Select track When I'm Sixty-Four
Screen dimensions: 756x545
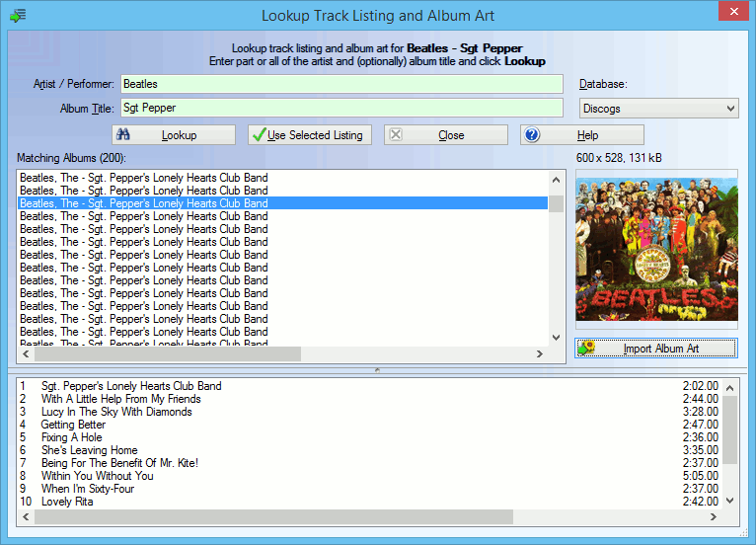pos(369,489)
